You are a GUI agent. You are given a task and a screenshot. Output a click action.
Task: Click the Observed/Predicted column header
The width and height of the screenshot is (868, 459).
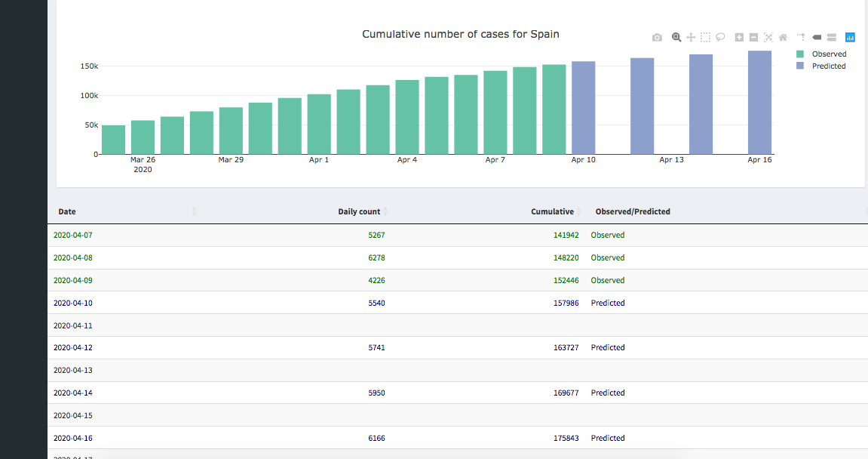click(x=633, y=212)
